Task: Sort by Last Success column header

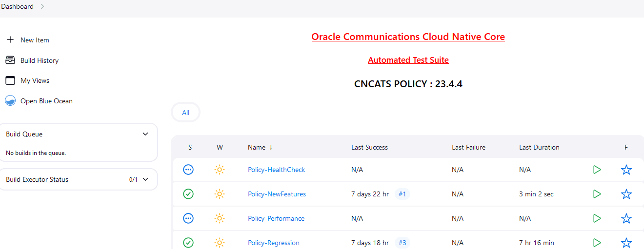Action: 369,147
